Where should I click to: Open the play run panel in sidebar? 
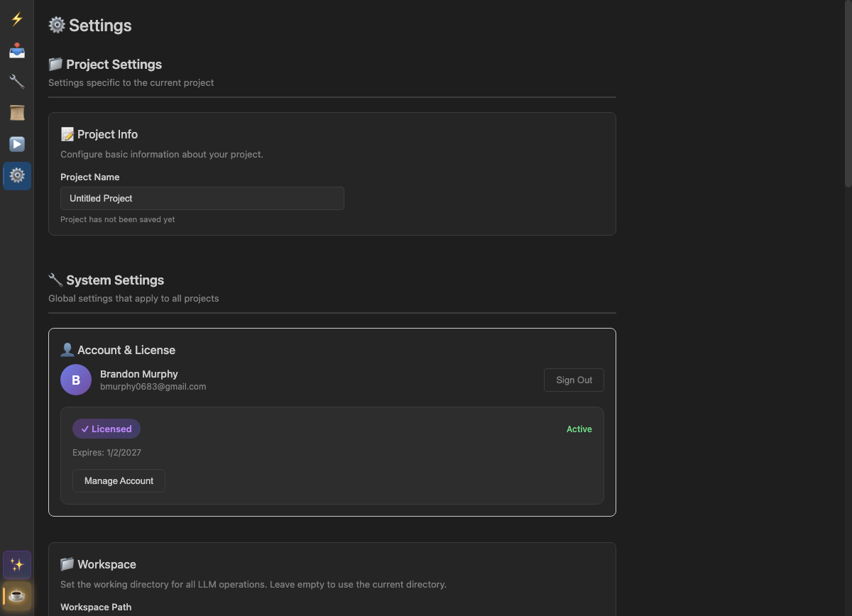coord(16,144)
